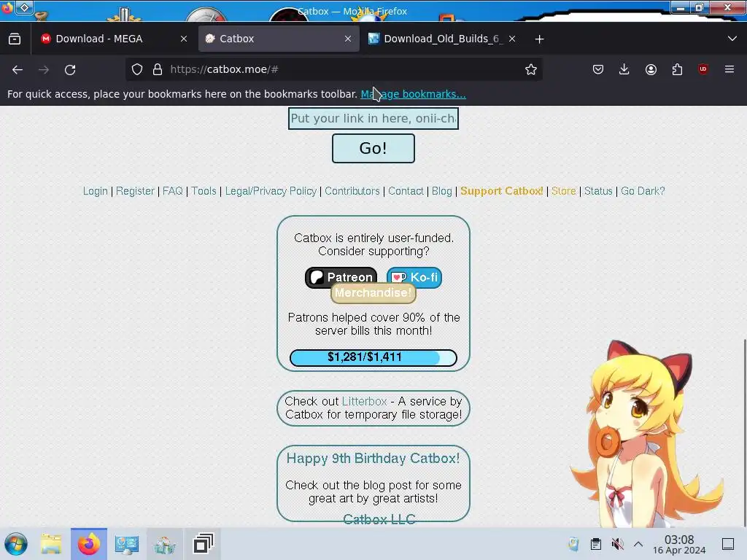Switch to the Download_Old_Builds_6_ tab

(443, 39)
